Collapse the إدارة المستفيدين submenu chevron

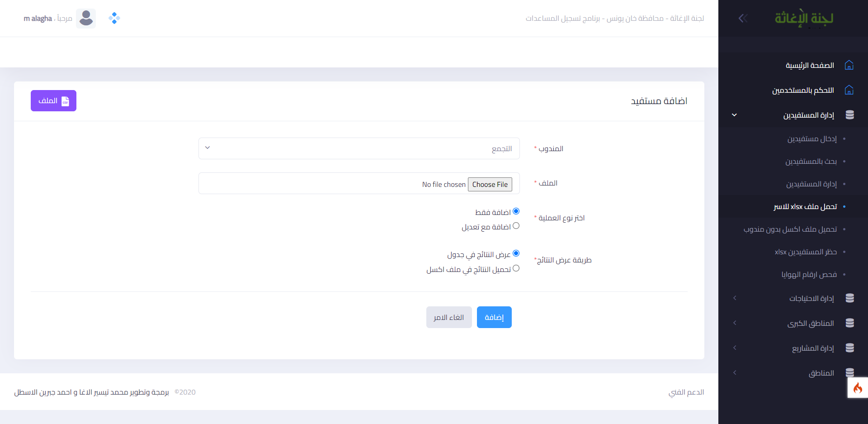(x=734, y=115)
